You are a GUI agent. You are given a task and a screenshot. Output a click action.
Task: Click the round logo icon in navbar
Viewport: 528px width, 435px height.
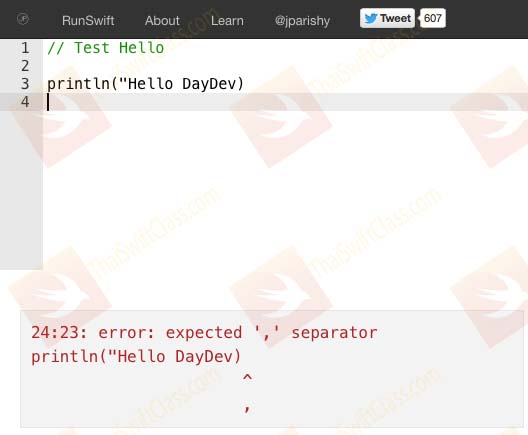(x=23, y=19)
